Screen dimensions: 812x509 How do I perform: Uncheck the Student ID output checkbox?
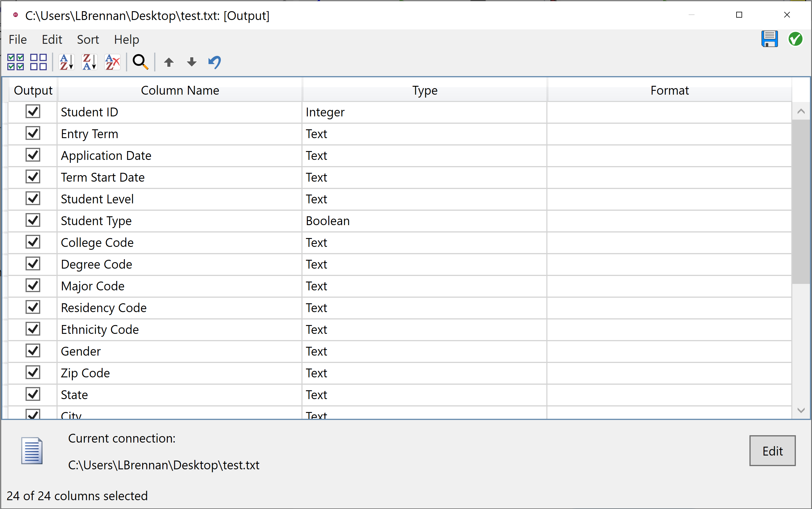33,111
